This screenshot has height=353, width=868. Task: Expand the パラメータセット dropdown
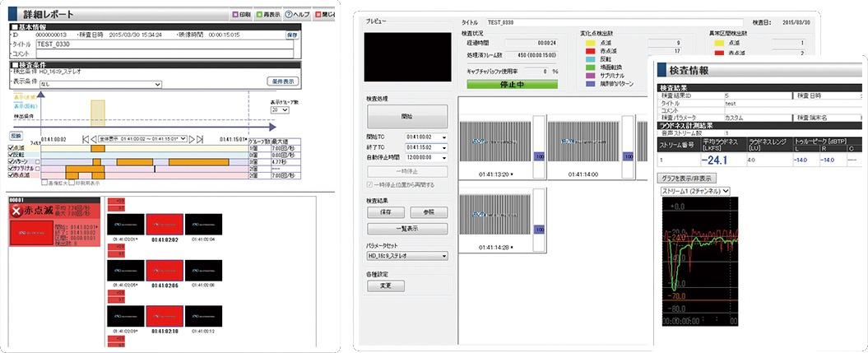click(x=406, y=256)
